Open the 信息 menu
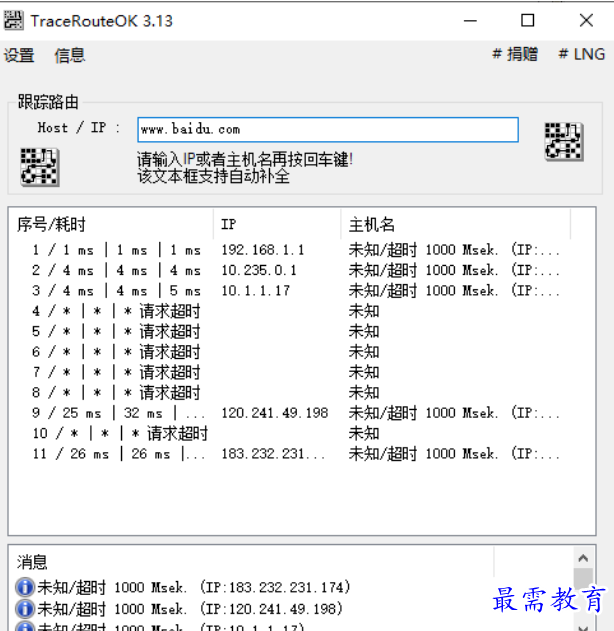The height and width of the screenshot is (631, 614). [x=70, y=55]
